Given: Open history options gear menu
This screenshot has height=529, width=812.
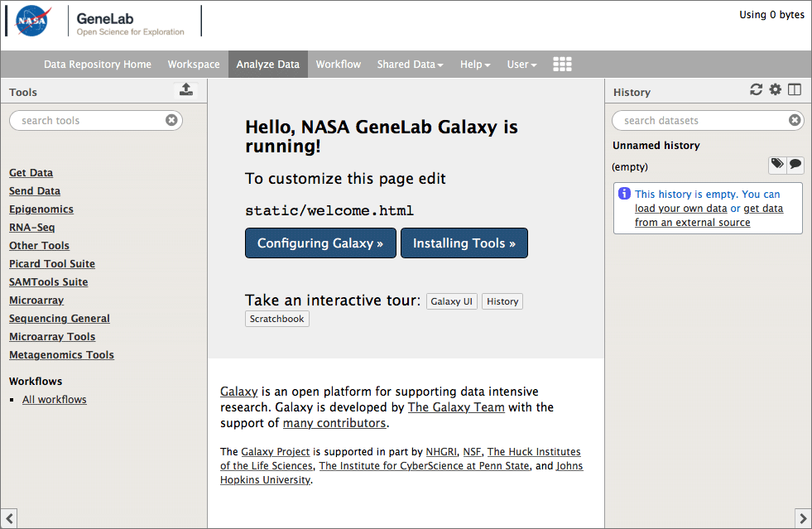Looking at the screenshot, I should click(x=776, y=89).
